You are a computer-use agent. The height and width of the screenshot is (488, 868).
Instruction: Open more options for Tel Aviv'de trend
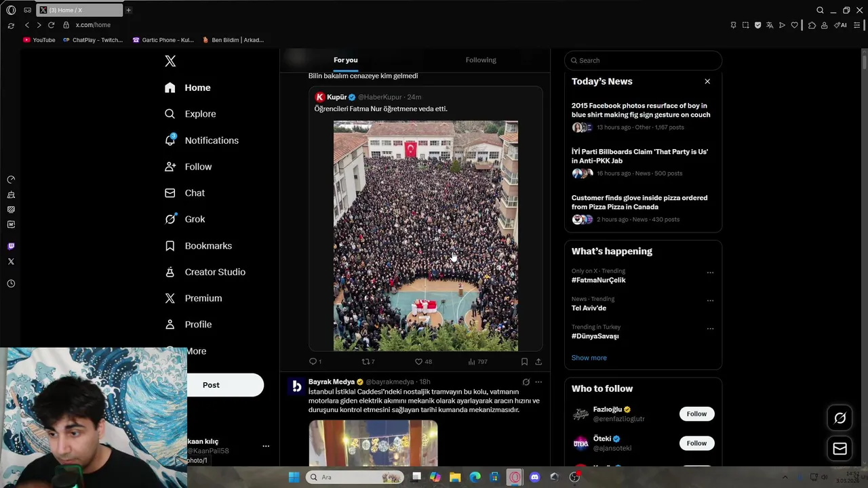[x=710, y=300]
